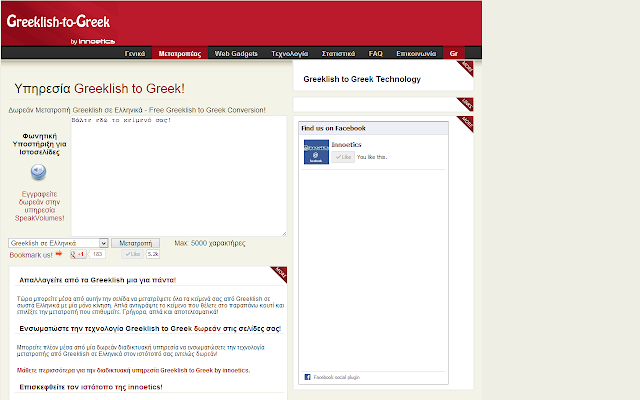The height and width of the screenshot is (400, 640).
Task: Click the Bookmark us! link
Action: tap(31, 255)
